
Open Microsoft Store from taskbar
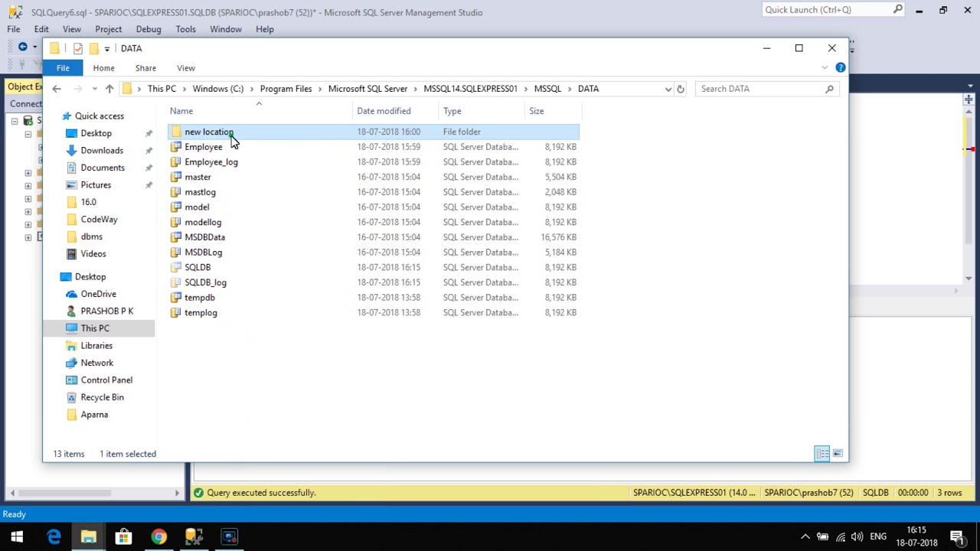123,537
